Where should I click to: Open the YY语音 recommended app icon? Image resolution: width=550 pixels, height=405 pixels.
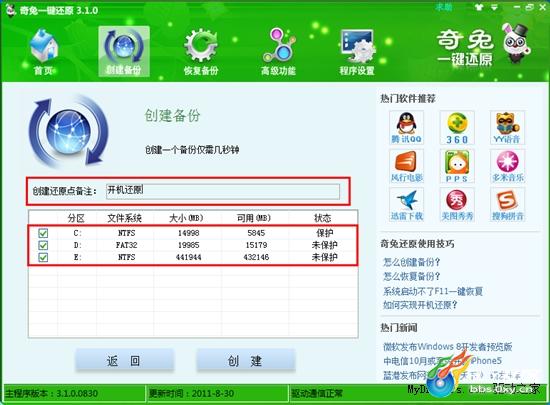[507, 127]
